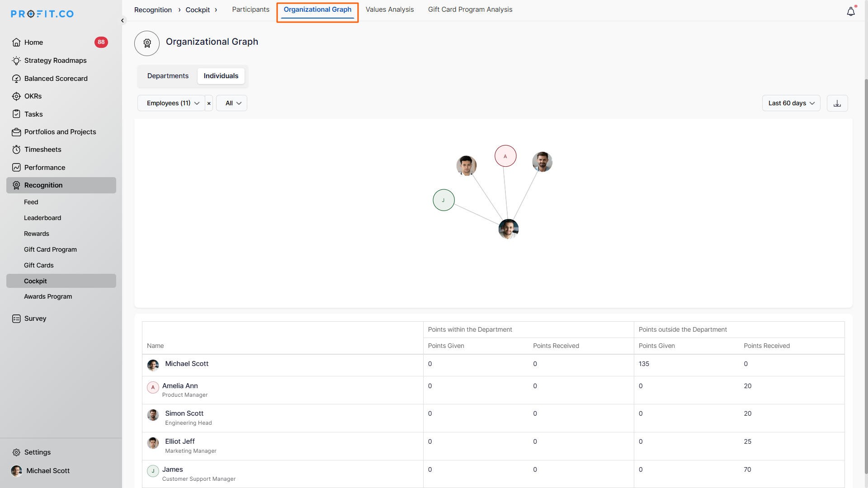Switch to Values Analysis tab
The width and height of the screenshot is (868, 488).
(389, 9)
